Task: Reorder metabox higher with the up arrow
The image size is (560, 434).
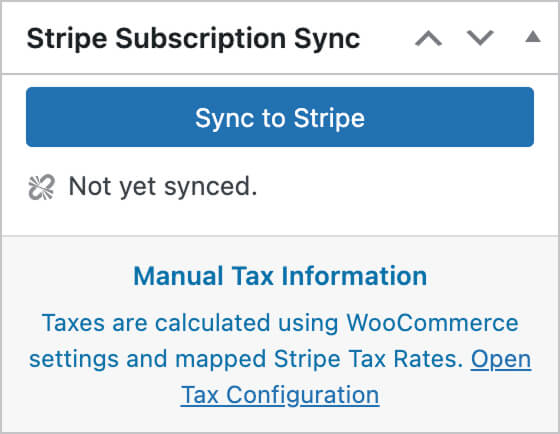Action: point(428,38)
